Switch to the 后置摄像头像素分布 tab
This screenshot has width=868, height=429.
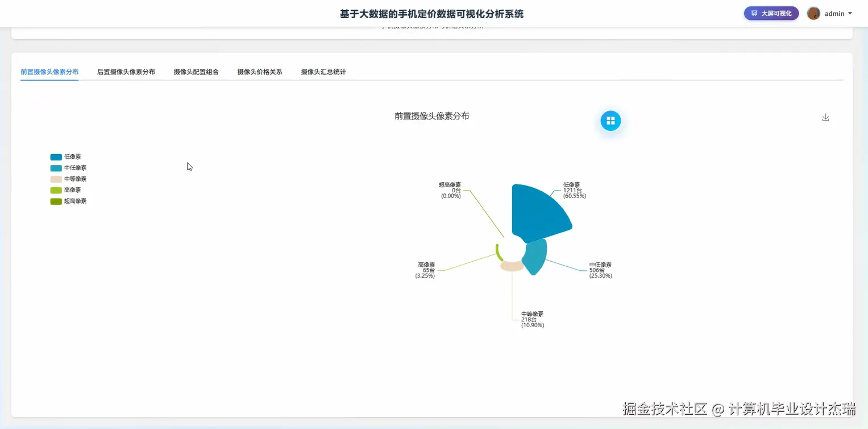pos(126,72)
